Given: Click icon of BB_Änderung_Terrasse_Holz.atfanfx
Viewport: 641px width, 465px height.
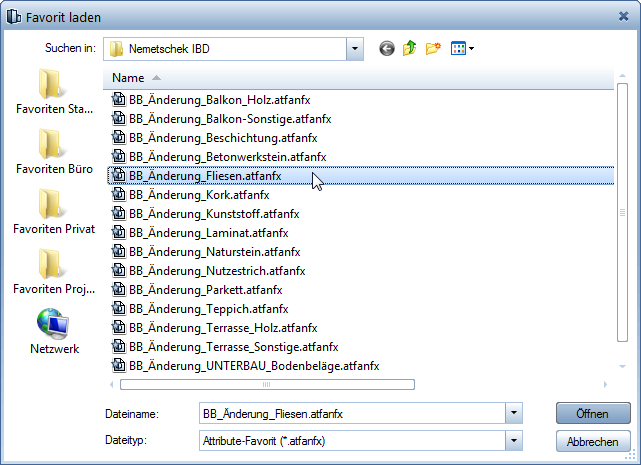Looking at the screenshot, I should coord(119,328).
